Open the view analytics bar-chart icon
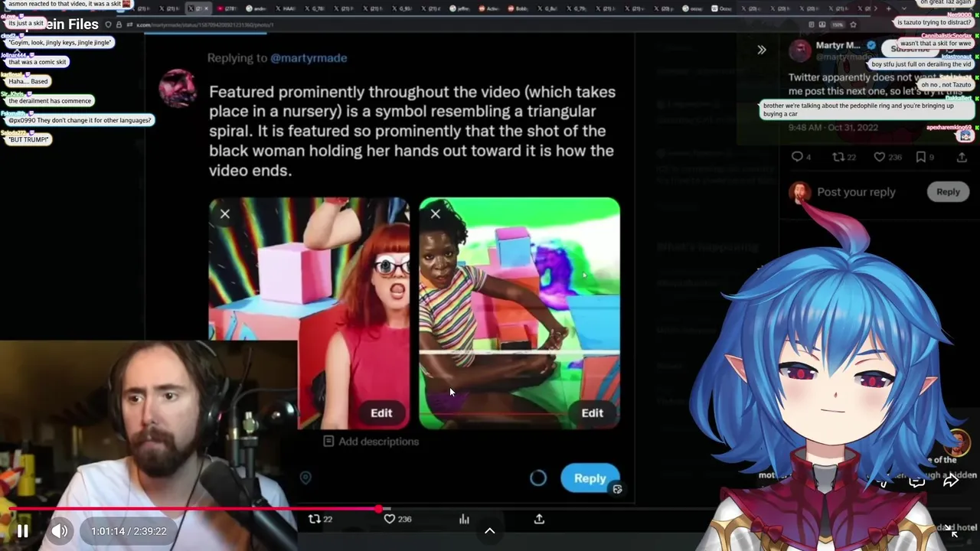Image resolution: width=980 pixels, height=551 pixels. point(464,519)
